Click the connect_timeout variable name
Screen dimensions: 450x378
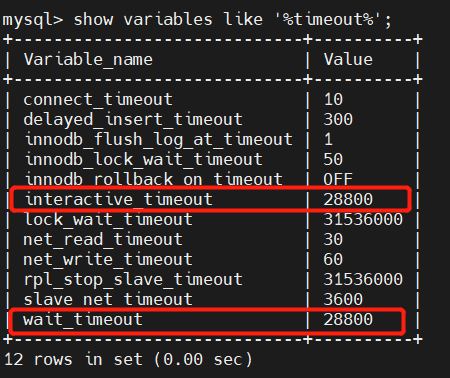point(98,100)
